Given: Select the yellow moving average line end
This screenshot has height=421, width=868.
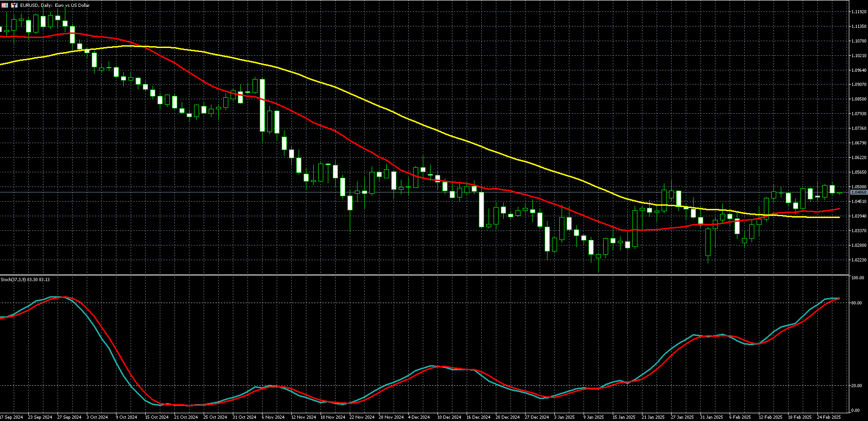Looking at the screenshot, I should (x=839, y=217).
